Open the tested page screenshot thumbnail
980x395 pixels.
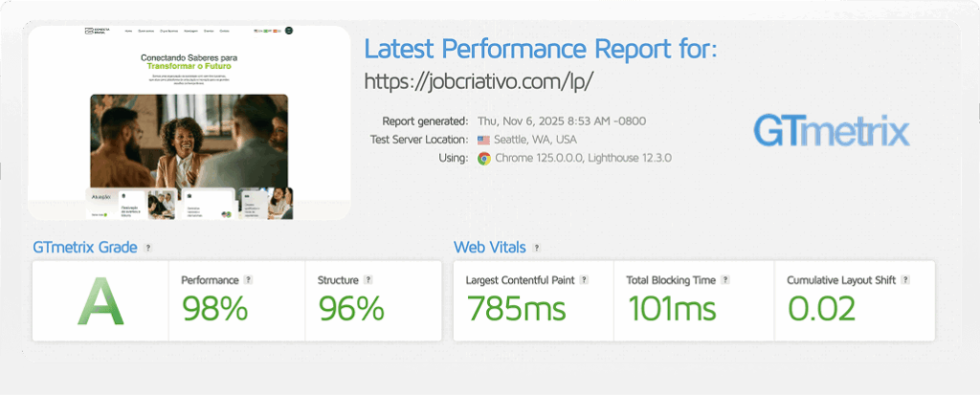[189, 122]
